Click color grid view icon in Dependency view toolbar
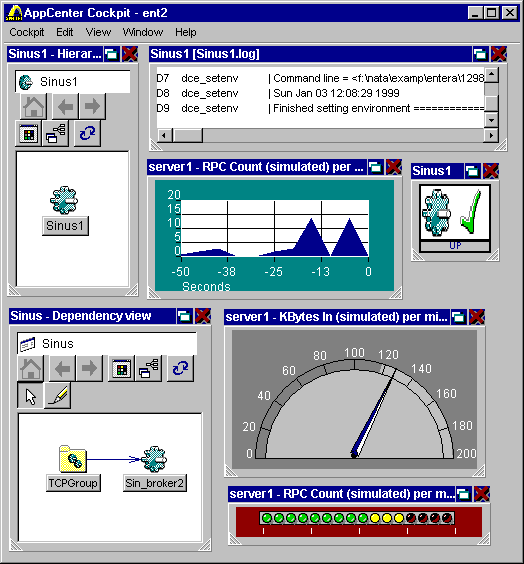Viewport: 524px width, 564px height. 122,368
